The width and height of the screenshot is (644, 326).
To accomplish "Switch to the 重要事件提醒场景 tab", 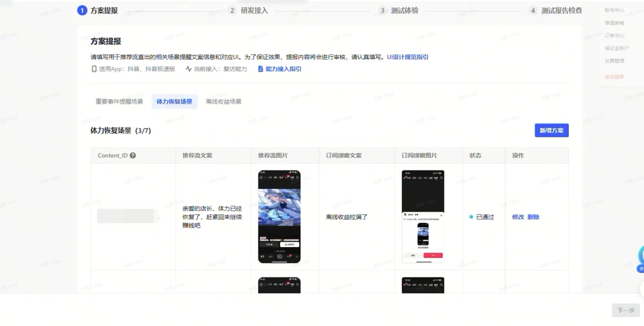I will click(119, 102).
